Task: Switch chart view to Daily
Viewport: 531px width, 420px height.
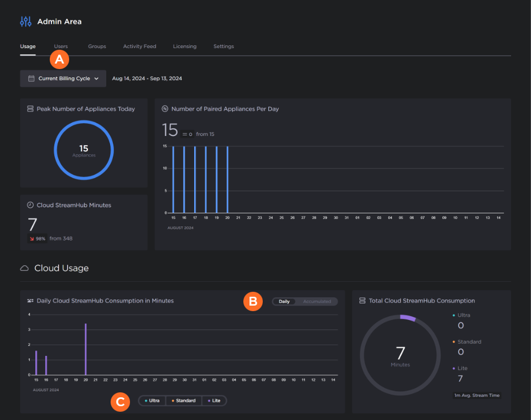Action: click(x=284, y=302)
